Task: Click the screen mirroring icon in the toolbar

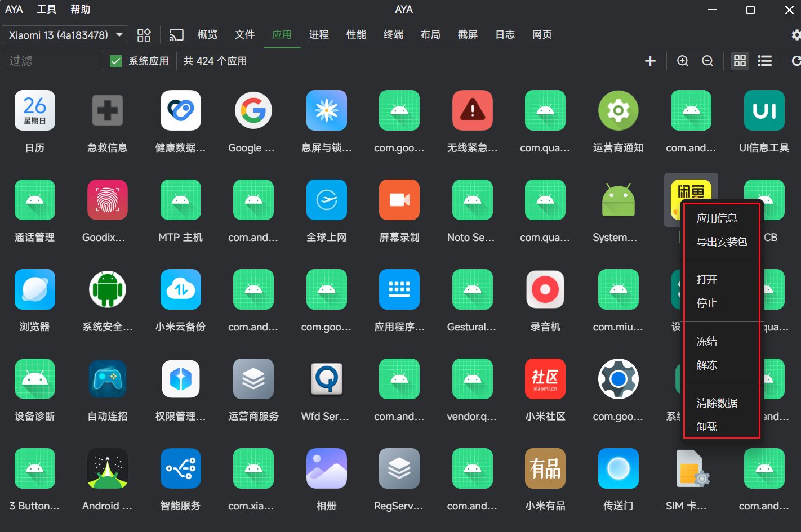Action: (x=176, y=34)
